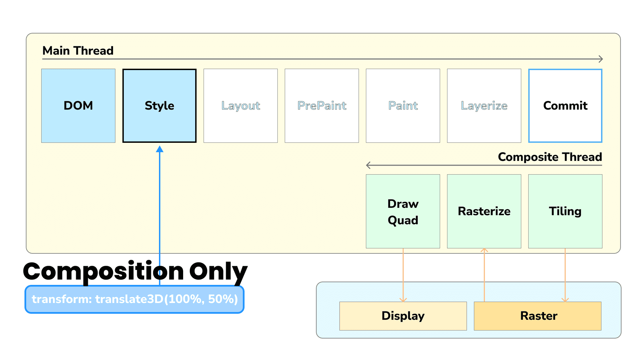Click the DOM stage box
Screen dimensions: 644x362
[78, 106]
